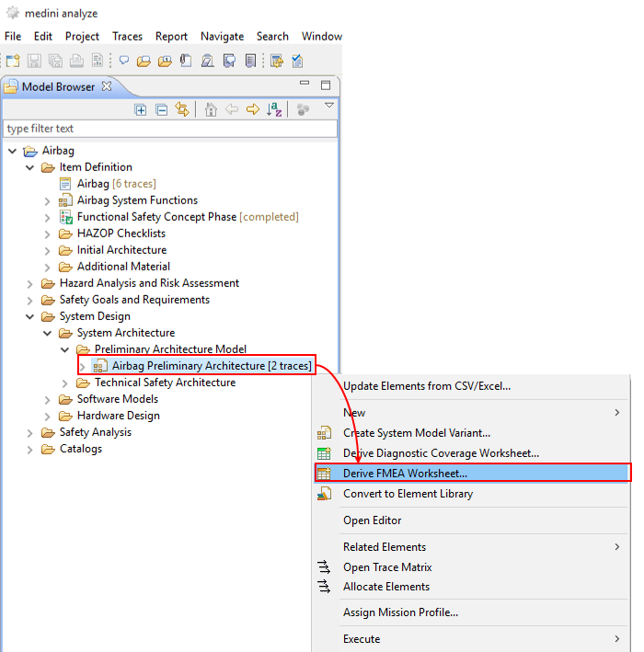The width and height of the screenshot is (644, 652).
Task: Click Collapse All icon in Model Browser
Action: point(161,110)
